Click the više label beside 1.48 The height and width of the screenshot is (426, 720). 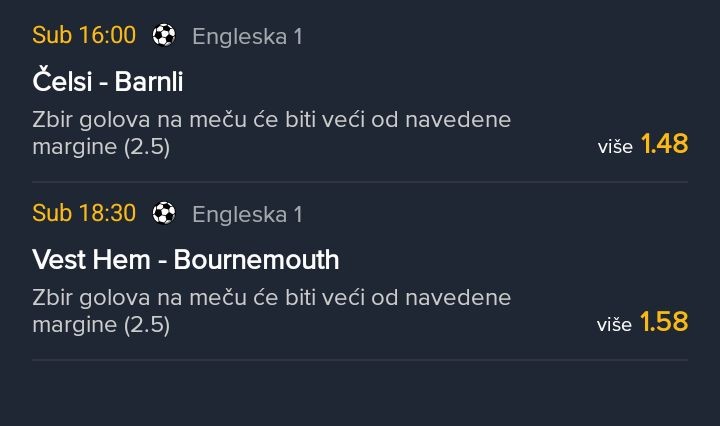coord(614,147)
